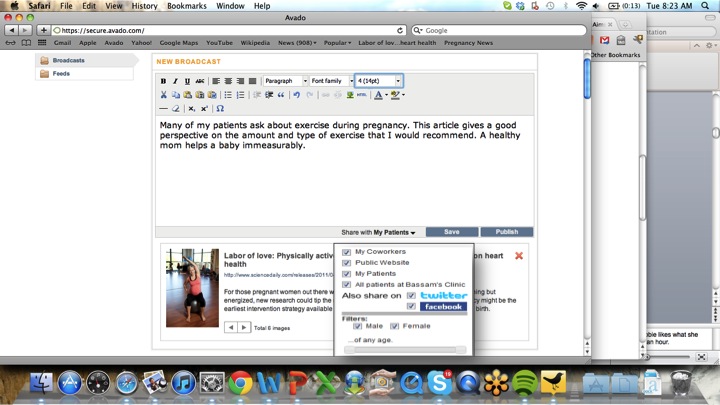
Task: Open the Edit menu
Action: (x=89, y=6)
